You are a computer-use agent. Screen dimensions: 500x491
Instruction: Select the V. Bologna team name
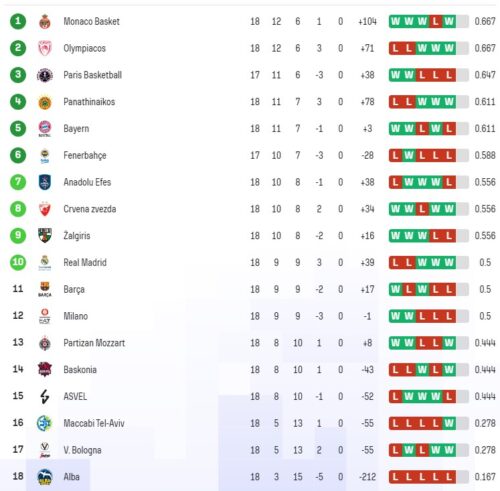[82, 450]
